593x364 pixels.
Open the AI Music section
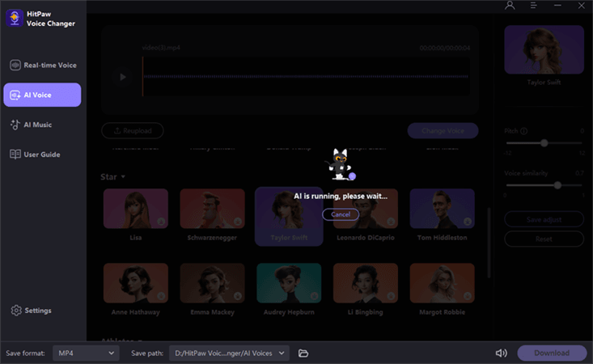click(43, 125)
